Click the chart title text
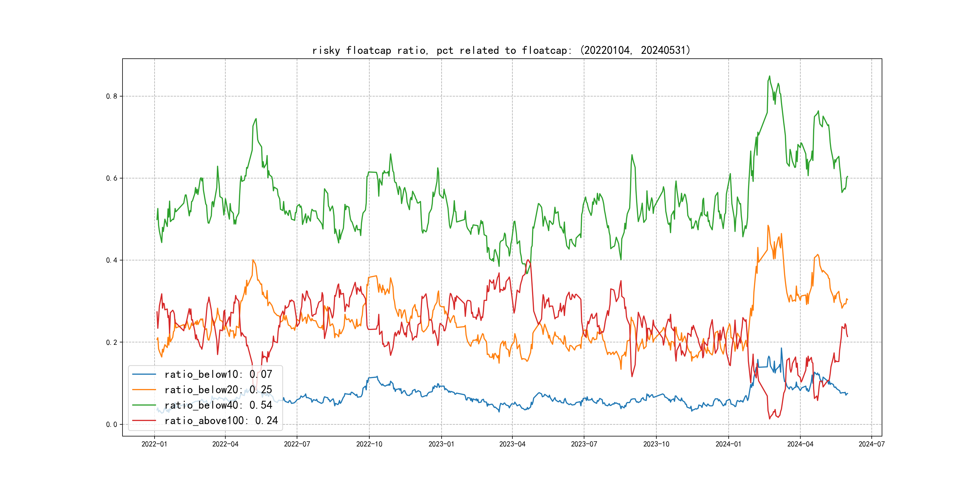This screenshot has height=490, width=980. click(501, 50)
